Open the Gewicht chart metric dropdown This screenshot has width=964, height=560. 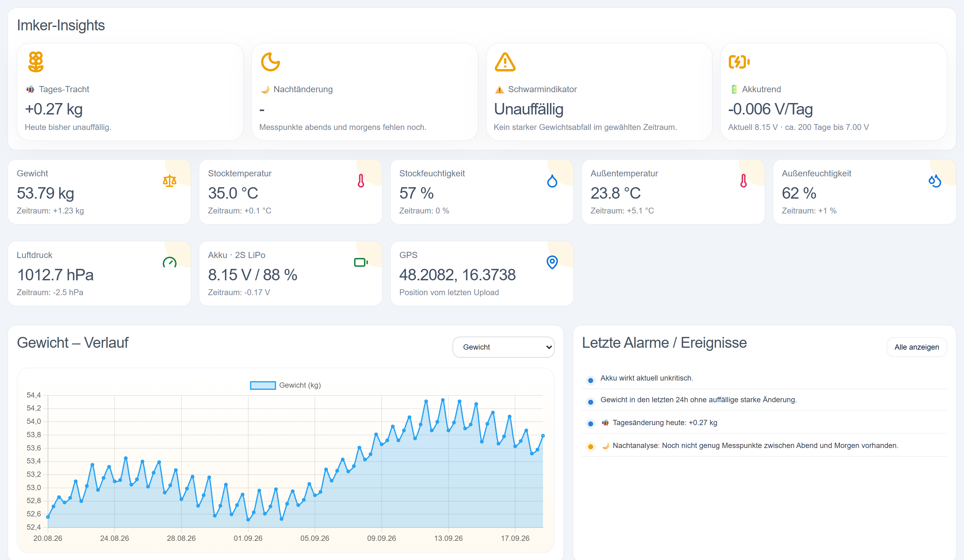pos(503,347)
